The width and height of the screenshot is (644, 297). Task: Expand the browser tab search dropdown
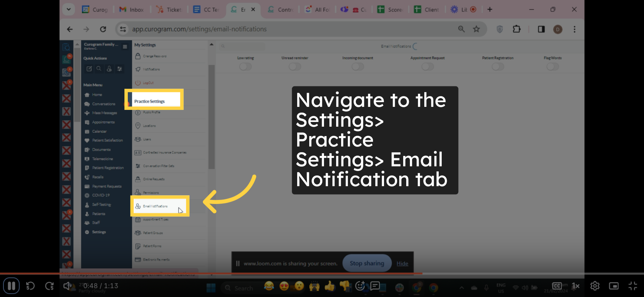pos(68,9)
